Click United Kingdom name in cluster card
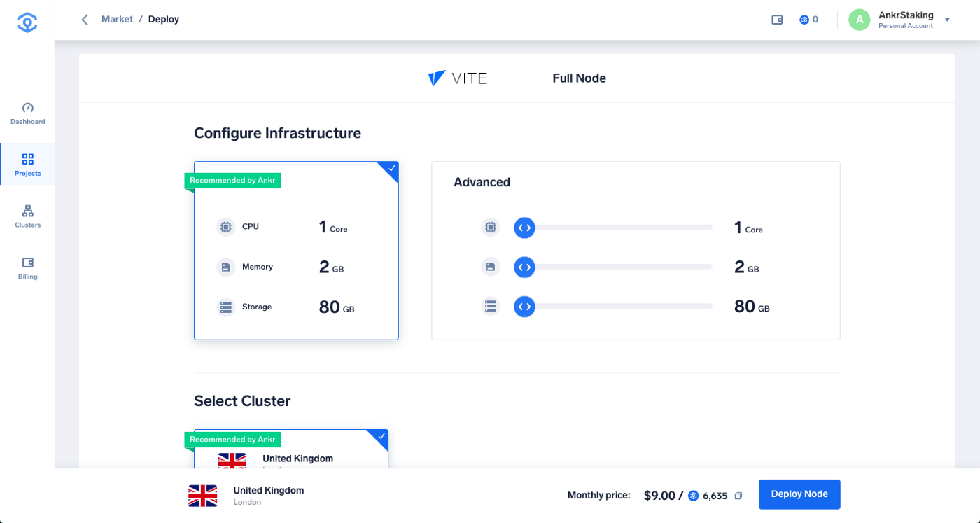Viewport: 980px width, 523px height. click(x=297, y=459)
